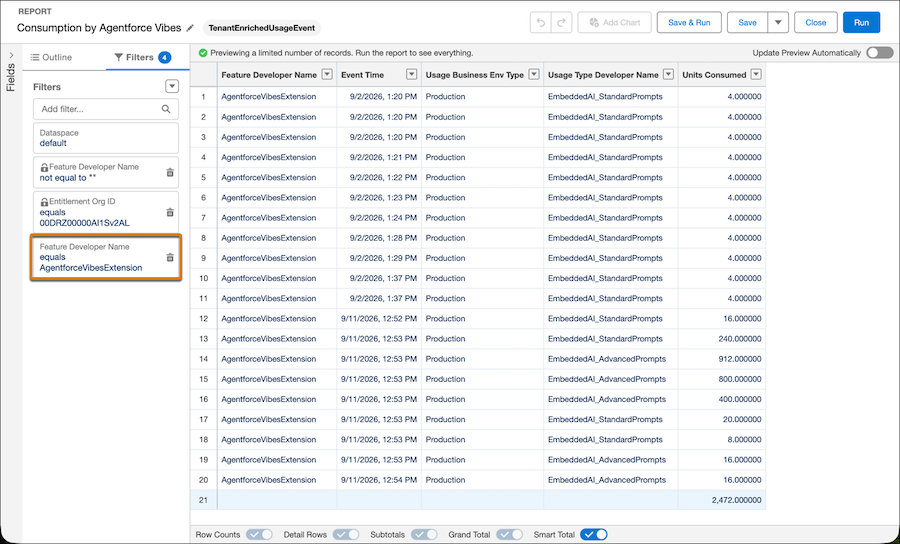The width and height of the screenshot is (900, 544).
Task: Toggle the Grand Total switch
Action: pos(510,534)
